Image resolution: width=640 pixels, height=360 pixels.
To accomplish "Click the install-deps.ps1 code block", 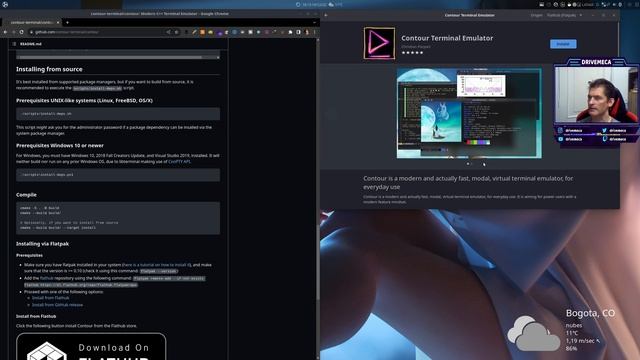I will coord(118,175).
